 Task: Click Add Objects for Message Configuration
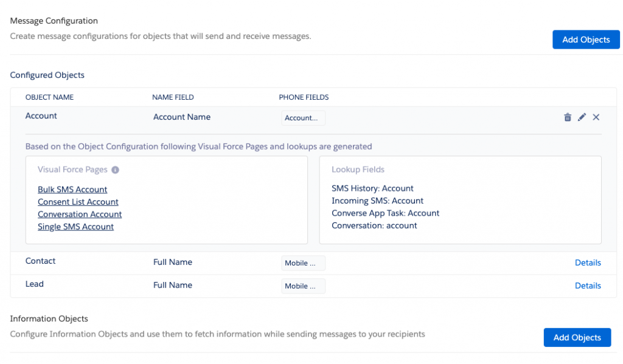(586, 39)
